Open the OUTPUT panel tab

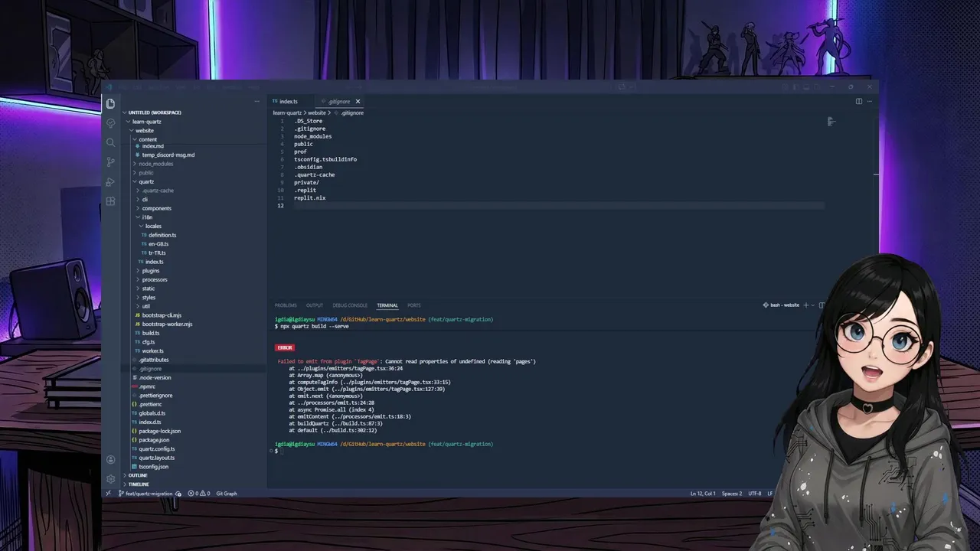click(315, 305)
